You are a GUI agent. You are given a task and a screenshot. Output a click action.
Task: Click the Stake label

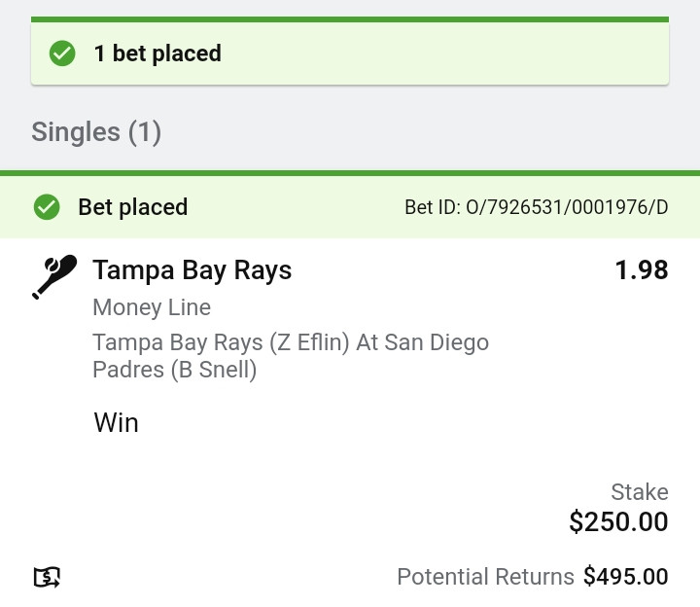[x=639, y=492]
